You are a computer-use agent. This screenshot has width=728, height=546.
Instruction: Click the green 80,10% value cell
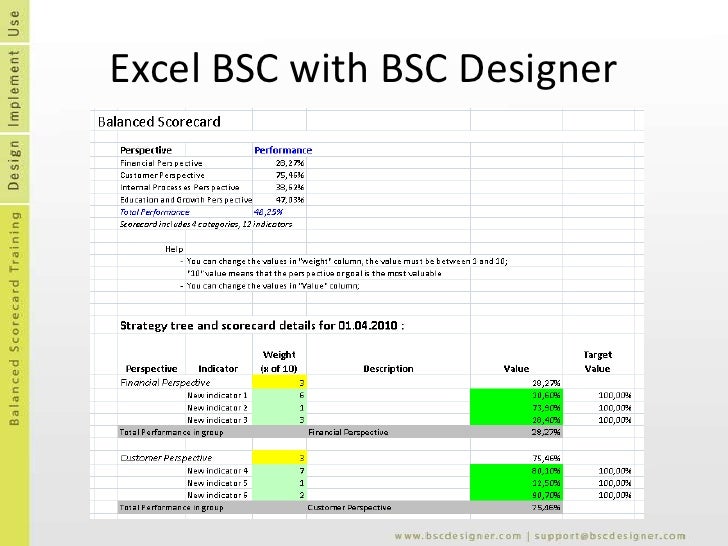pyautogui.click(x=516, y=471)
